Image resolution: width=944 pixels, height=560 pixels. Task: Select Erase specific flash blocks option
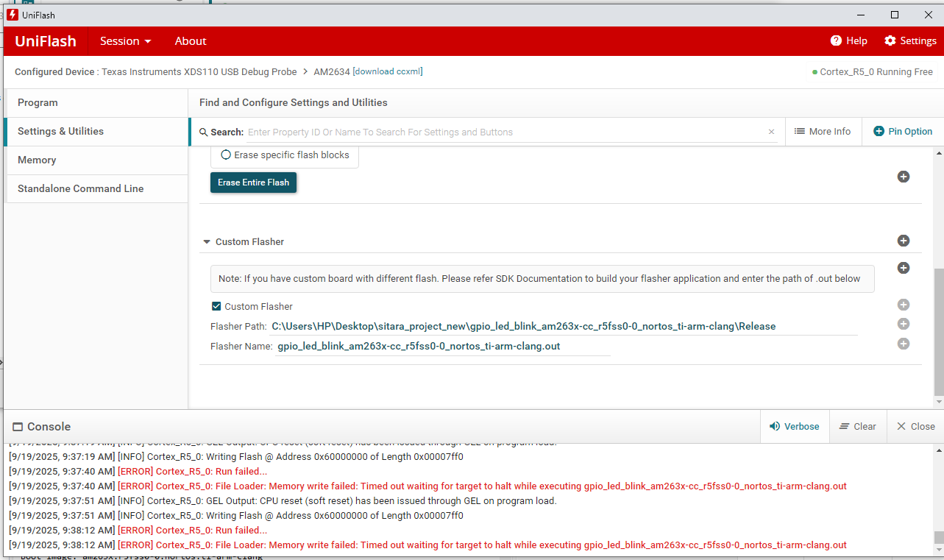pos(226,155)
